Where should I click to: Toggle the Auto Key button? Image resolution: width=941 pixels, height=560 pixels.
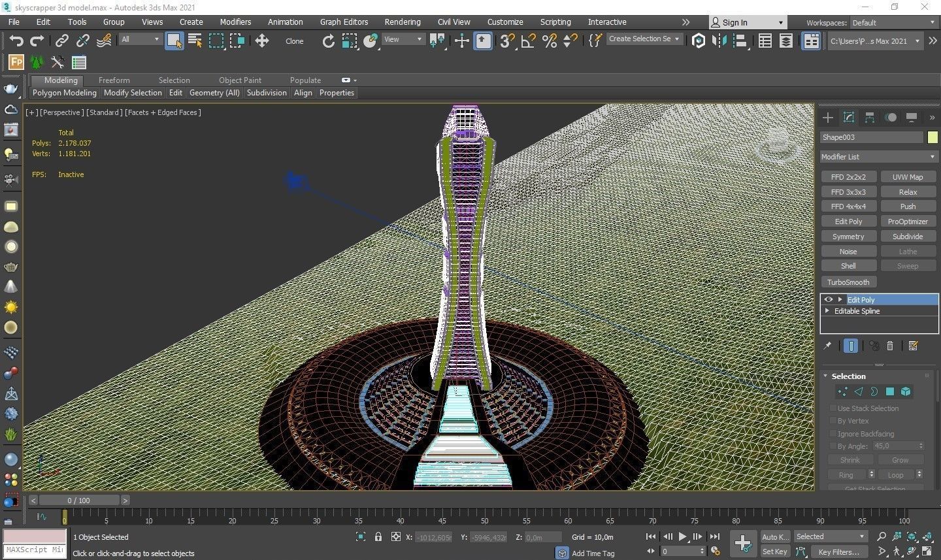(775, 536)
